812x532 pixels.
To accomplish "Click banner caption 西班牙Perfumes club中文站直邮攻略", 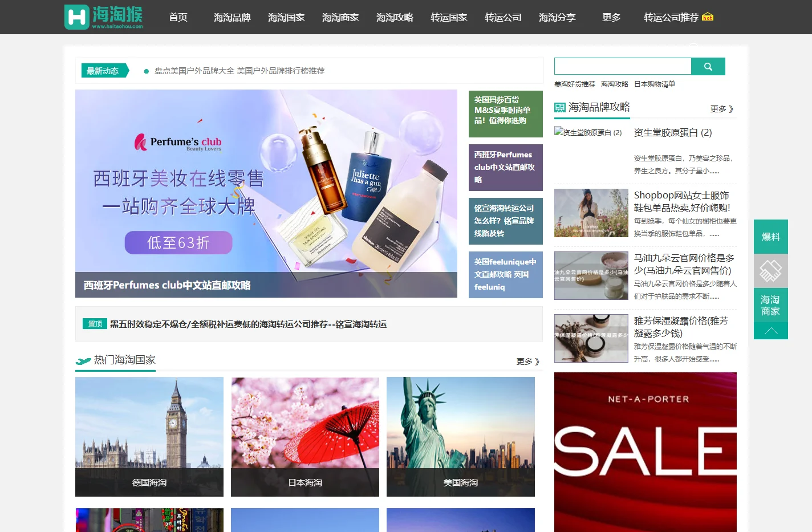I will 167,285.
